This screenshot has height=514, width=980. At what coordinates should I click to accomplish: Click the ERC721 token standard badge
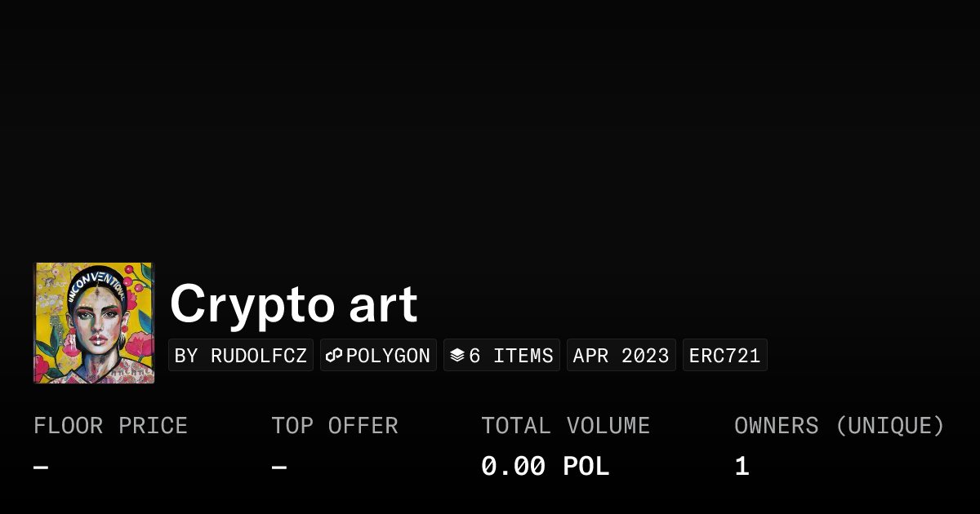(x=724, y=355)
